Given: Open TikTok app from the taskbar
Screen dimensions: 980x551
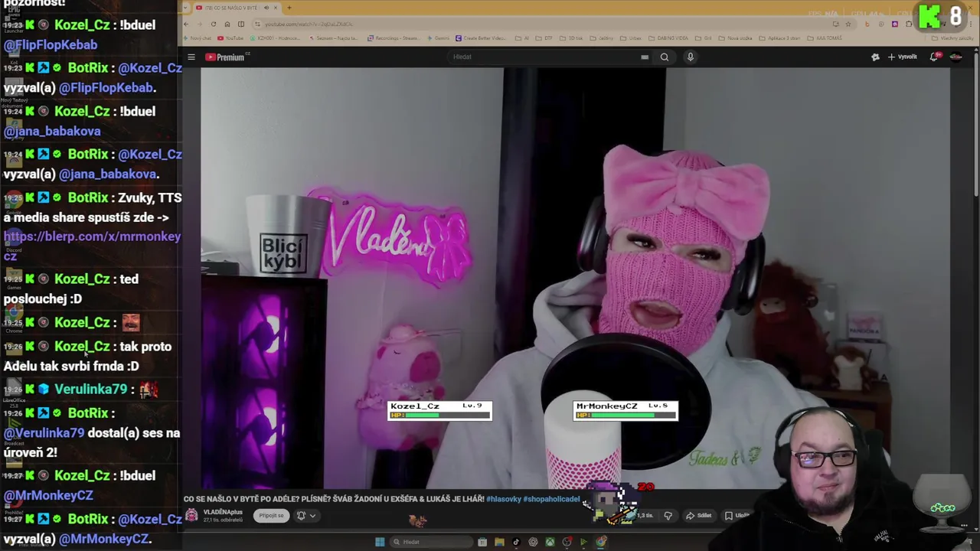Looking at the screenshot, I should point(516,542).
